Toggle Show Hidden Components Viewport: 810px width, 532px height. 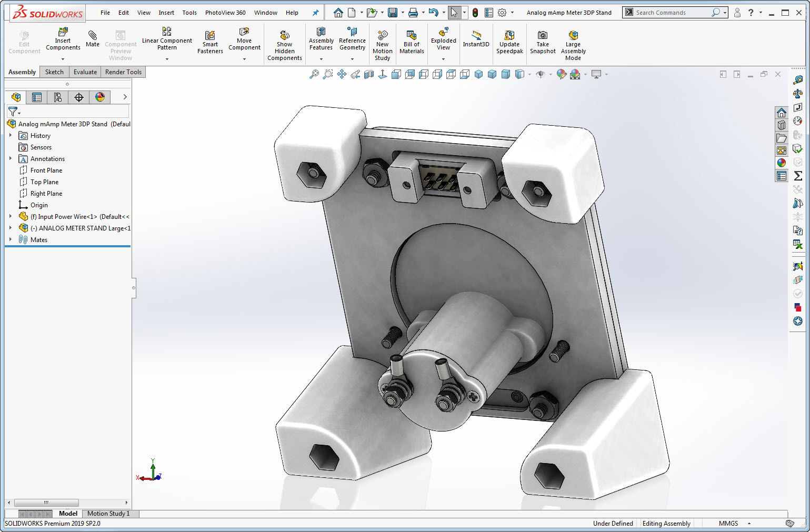point(285,35)
